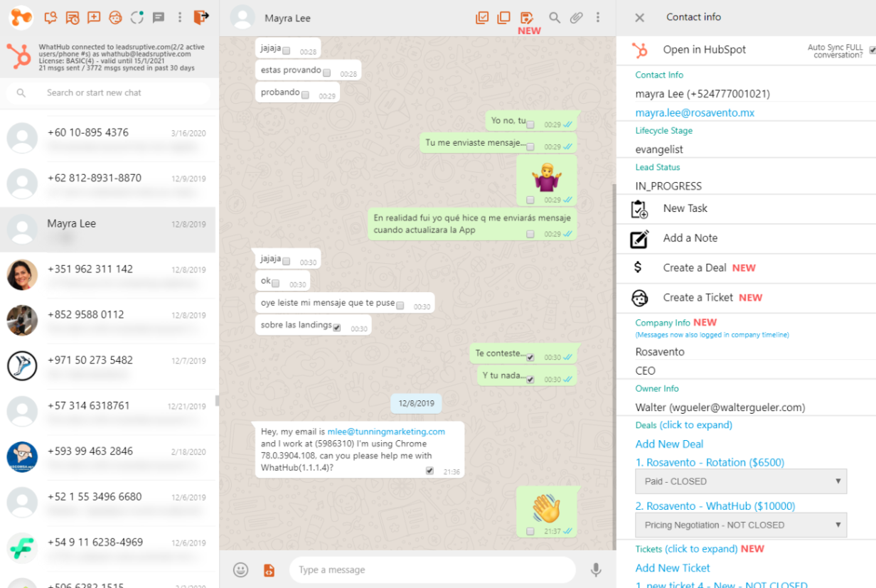
Task: Open chat with +351 962 311 142
Action: click(108, 275)
